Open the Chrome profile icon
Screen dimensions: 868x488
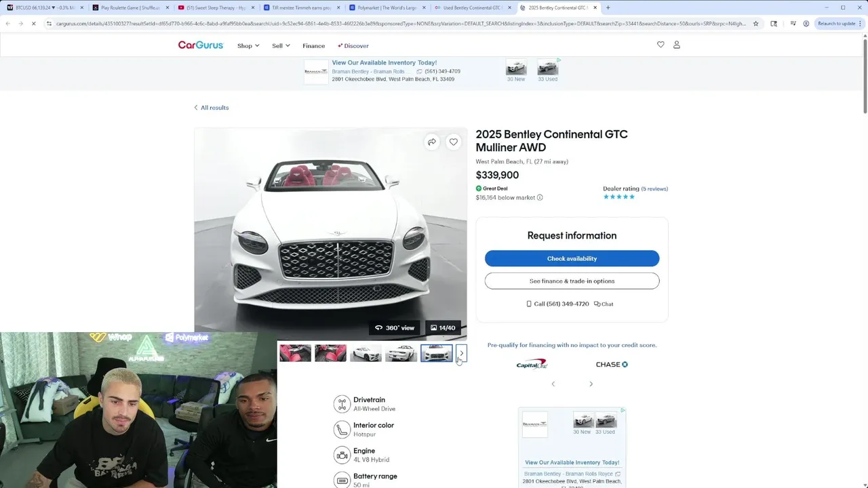(806, 24)
